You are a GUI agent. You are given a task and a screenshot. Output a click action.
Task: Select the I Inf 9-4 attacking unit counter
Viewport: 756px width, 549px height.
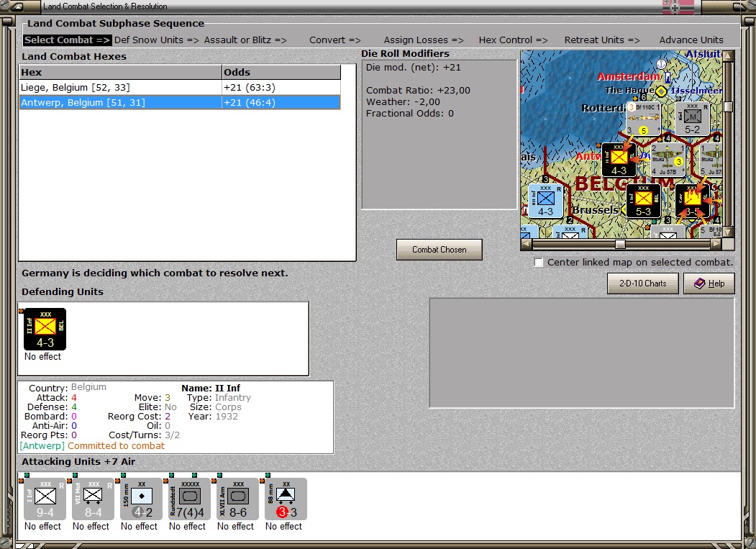45,499
